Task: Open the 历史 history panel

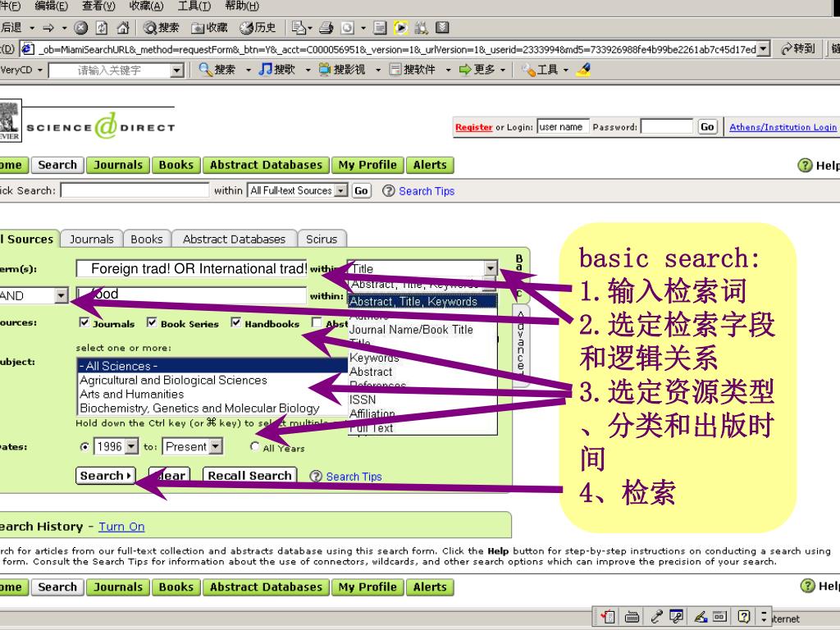Action: pyautogui.click(x=258, y=28)
